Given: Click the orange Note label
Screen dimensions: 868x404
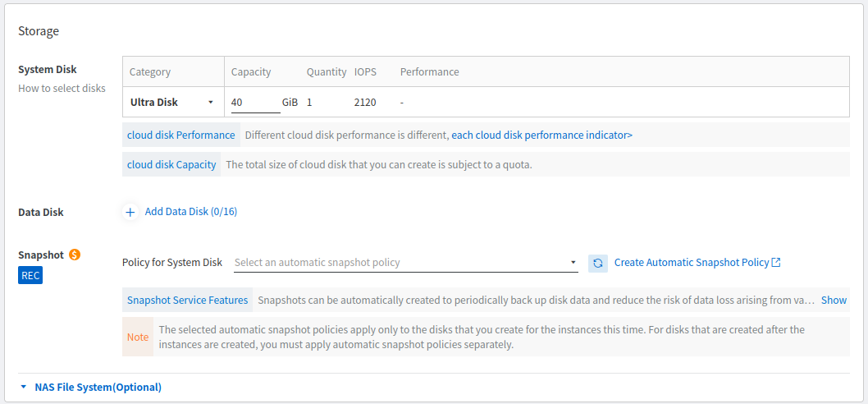Looking at the screenshot, I should click(x=138, y=337).
